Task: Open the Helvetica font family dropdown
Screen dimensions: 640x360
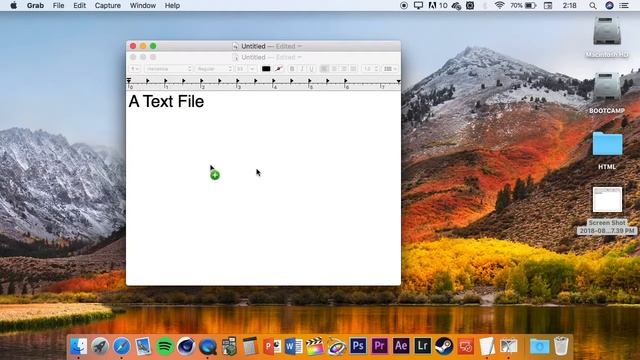Action: [168, 69]
